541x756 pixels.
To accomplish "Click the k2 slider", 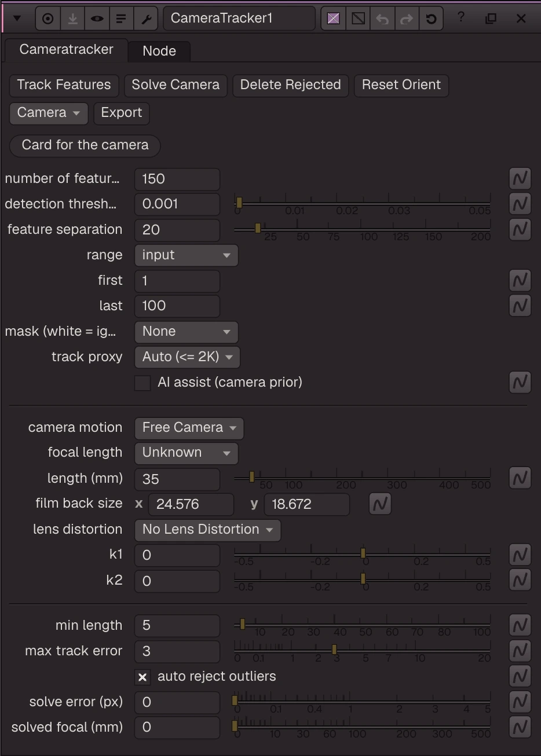I will pos(363,580).
